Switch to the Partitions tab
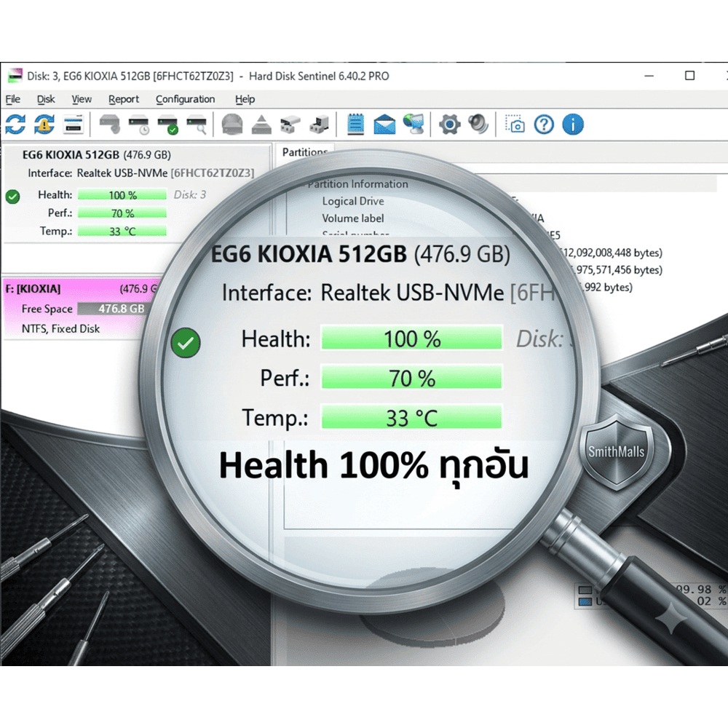The width and height of the screenshot is (728, 728). coord(305,152)
